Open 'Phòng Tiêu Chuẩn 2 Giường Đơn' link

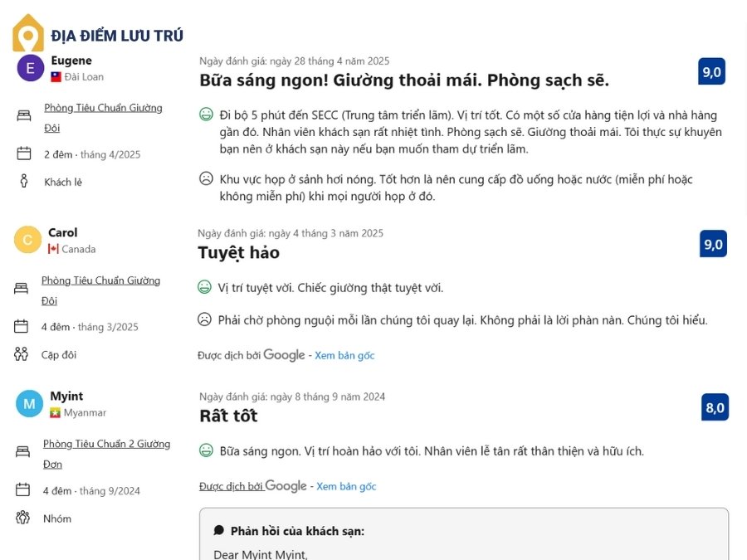point(106,444)
